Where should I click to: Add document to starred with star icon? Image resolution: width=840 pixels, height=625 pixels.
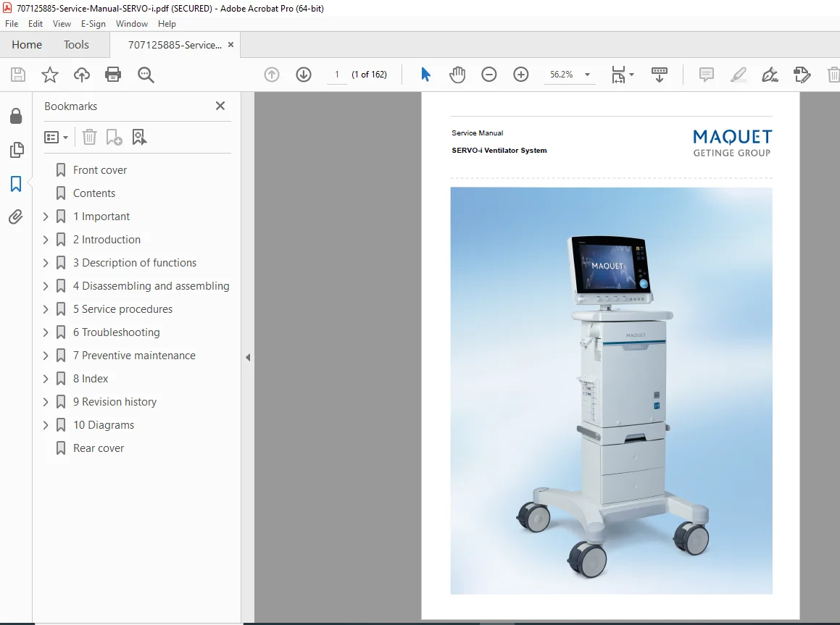[50, 75]
